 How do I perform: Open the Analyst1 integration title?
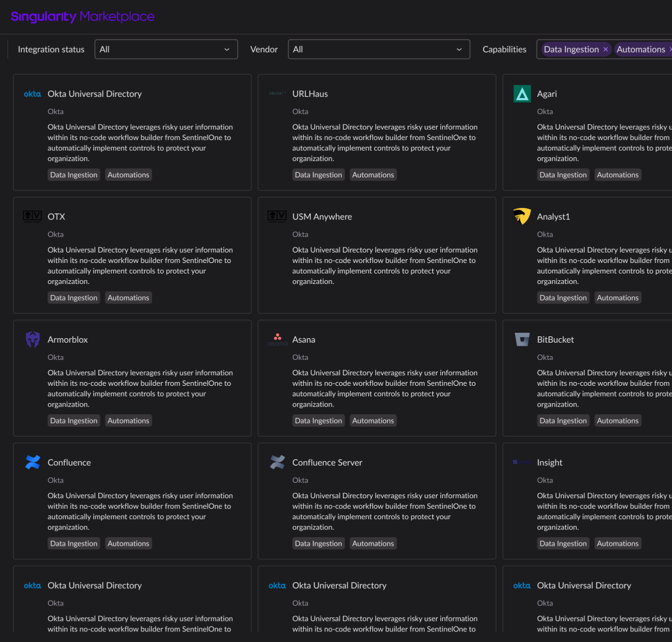(x=553, y=217)
